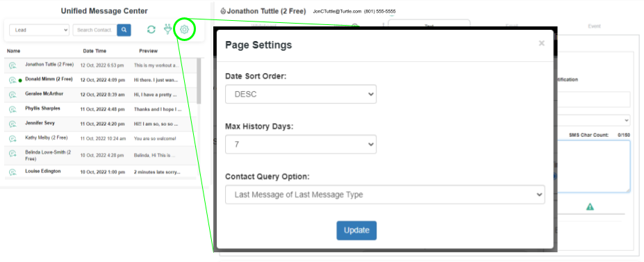Click the magnifier search button

124,30
